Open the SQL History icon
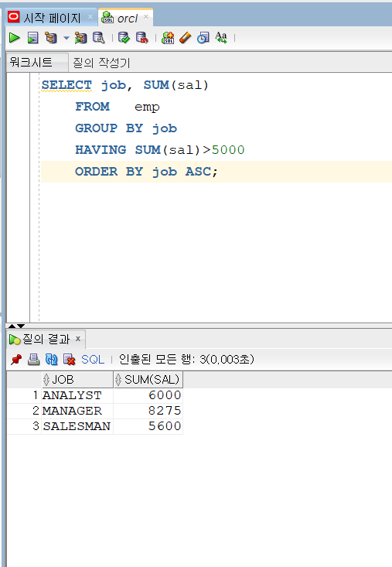 203,38
